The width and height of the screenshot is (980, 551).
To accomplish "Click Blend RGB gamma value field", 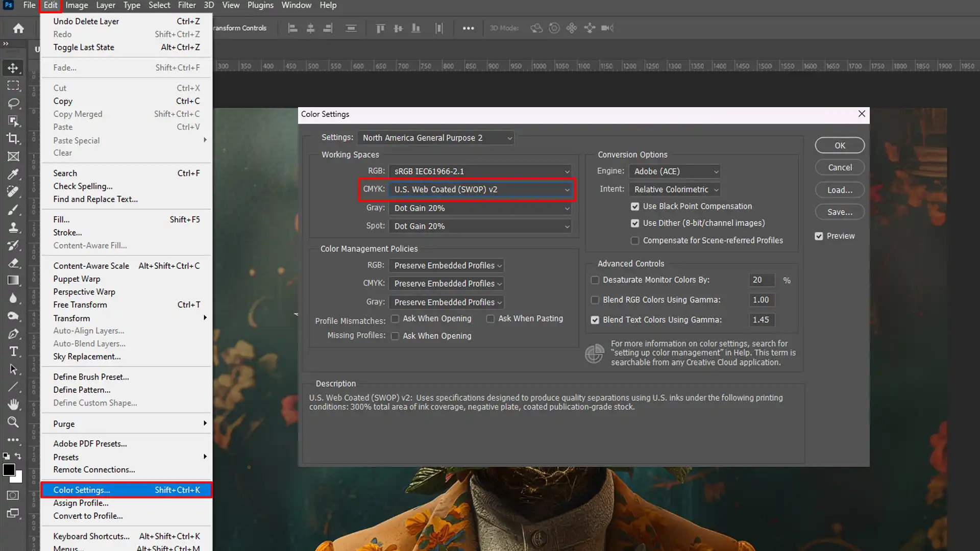I will click(x=762, y=300).
